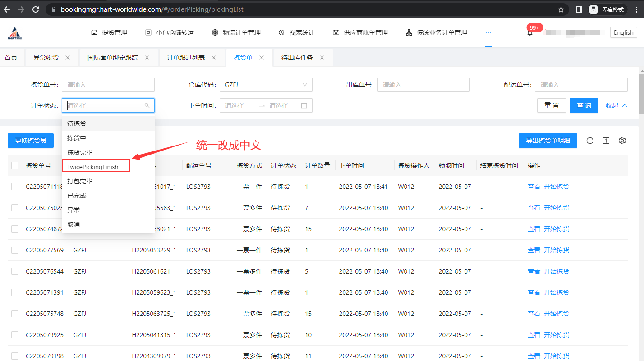
Task: Open the more menu ellipsis in top navigation
Action: tap(488, 32)
